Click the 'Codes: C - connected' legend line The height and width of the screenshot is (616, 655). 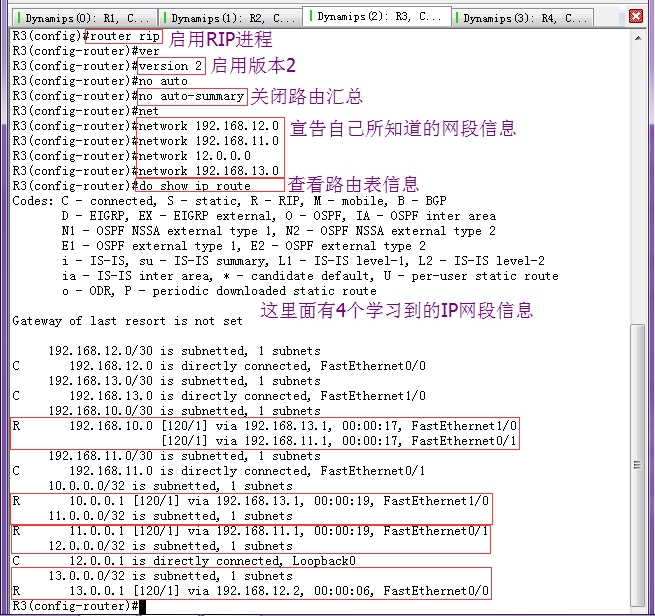(x=229, y=201)
